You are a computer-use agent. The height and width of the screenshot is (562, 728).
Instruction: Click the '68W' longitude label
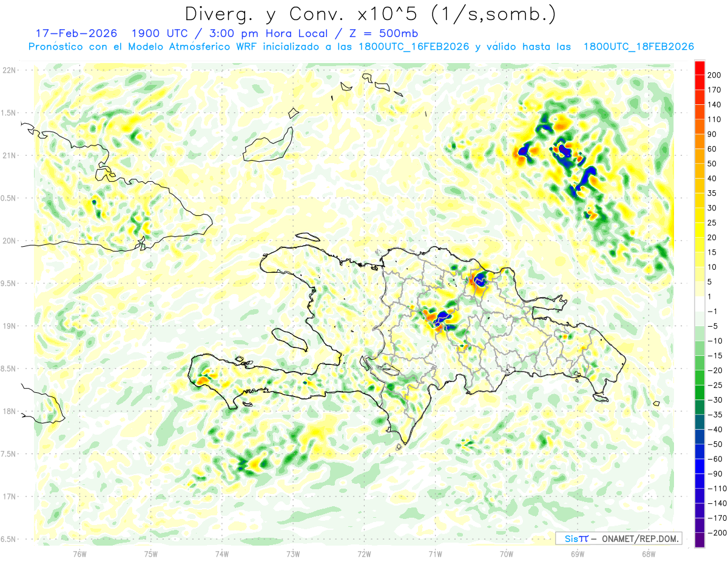pos(648,554)
